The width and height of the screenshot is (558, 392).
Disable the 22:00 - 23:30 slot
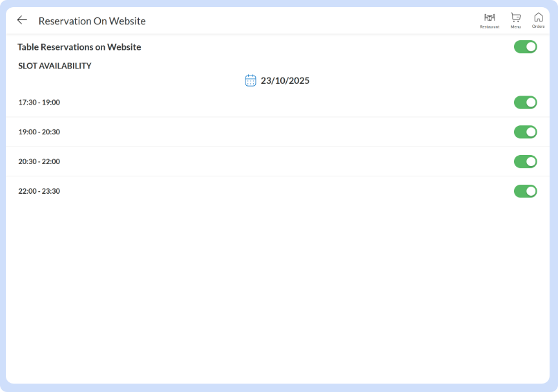pos(525,191)
